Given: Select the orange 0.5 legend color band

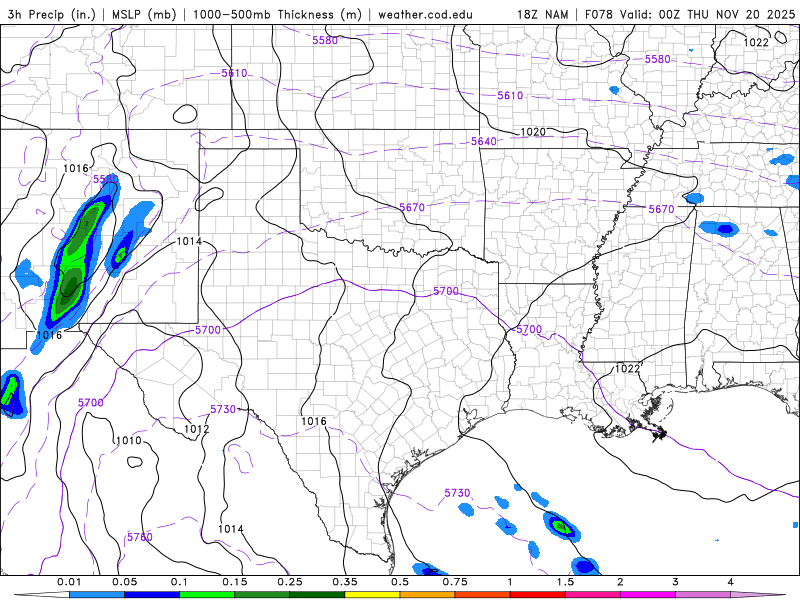Looking at the screenshot, I should (x=428, y=595).
